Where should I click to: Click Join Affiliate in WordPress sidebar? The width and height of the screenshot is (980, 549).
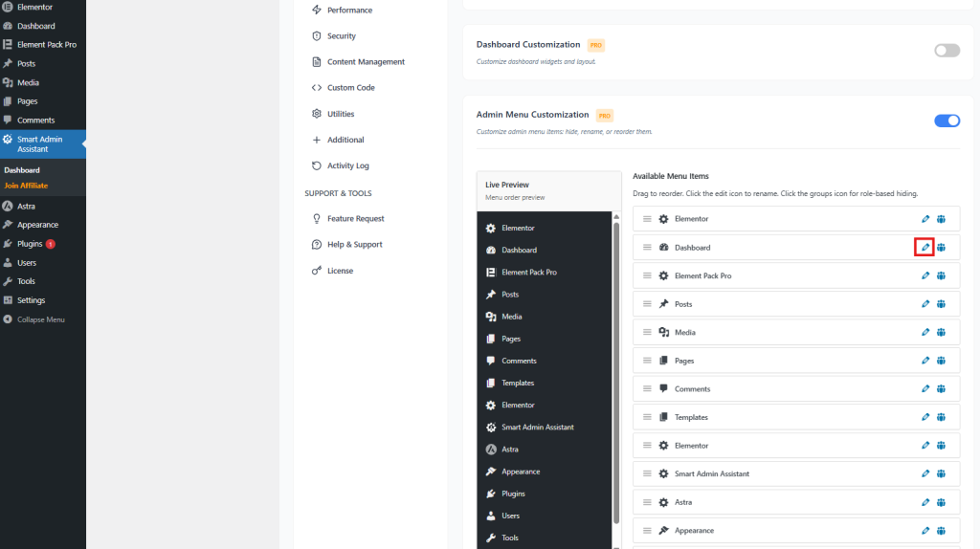(26, 186)
